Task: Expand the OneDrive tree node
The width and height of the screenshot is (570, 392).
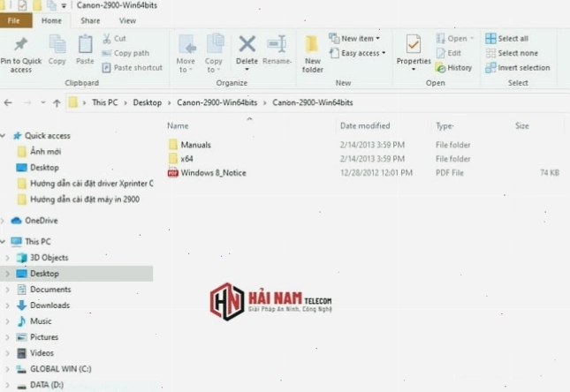Action: coord(3,221)
